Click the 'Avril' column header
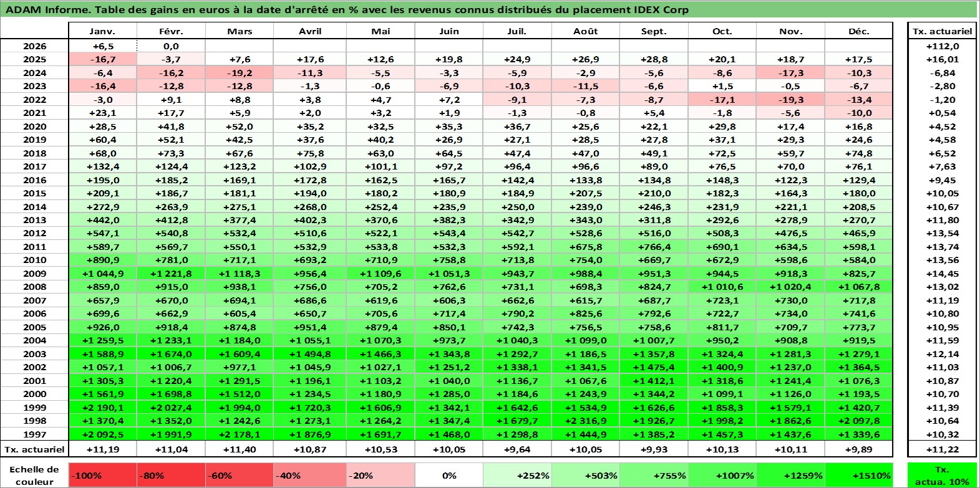 [310, 31]
